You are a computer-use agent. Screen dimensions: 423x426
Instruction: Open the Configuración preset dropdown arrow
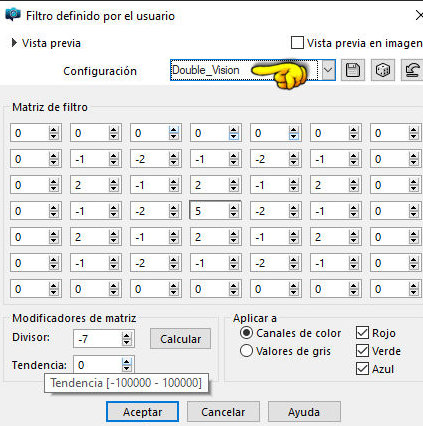(x=328, y=70)
